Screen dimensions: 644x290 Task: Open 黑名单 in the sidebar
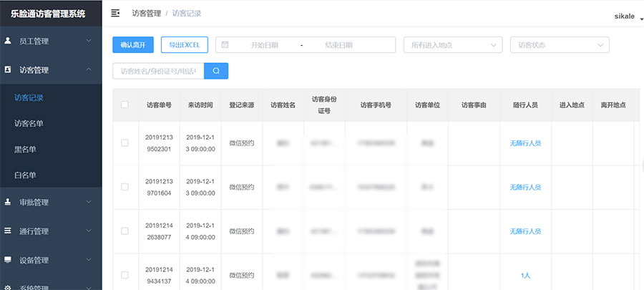(x=25, y=149)
